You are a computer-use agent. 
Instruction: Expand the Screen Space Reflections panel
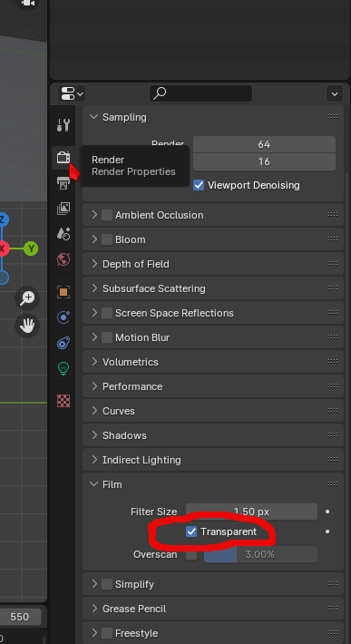pos(94,313)
